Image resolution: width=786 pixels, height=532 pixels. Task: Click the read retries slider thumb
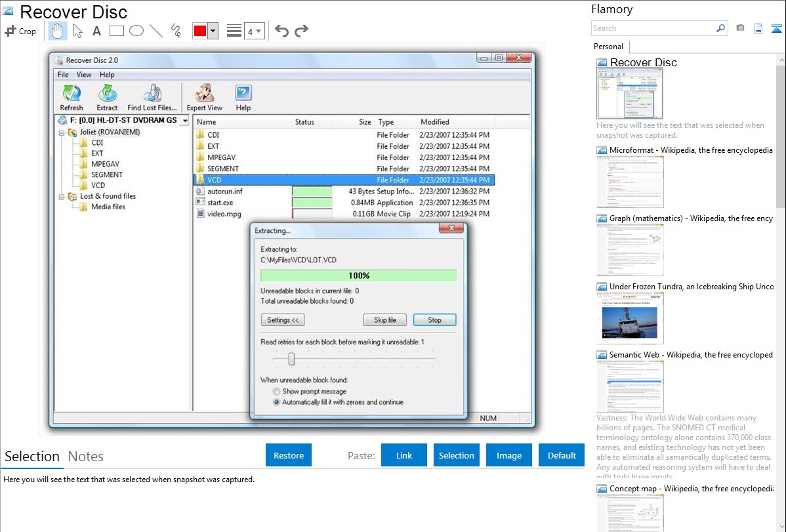(x=291, y=359)
